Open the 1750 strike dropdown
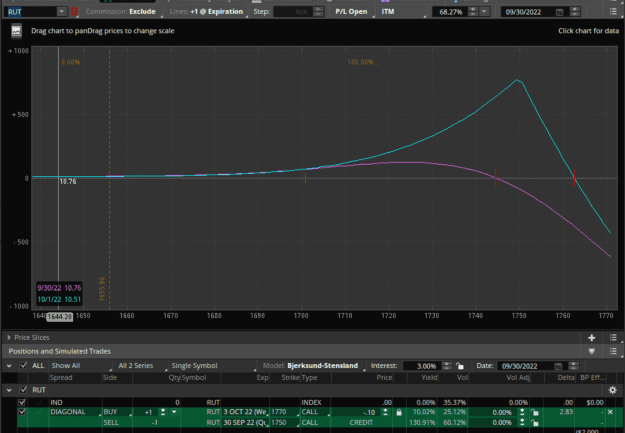 [x=285, y=422]
